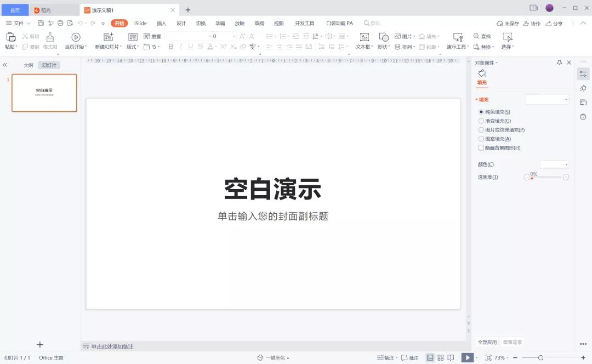Start slideshow with the play icon in status bar

point(467,357)
